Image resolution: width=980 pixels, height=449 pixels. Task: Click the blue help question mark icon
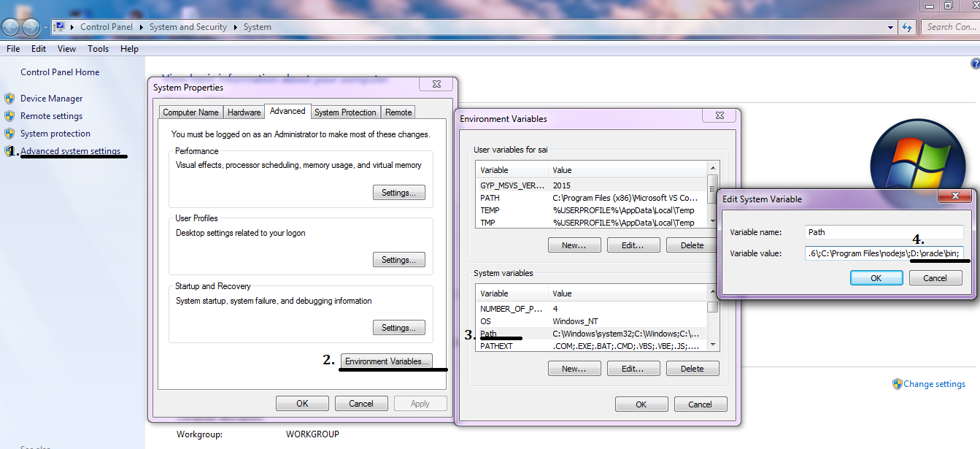pos(975,64)
